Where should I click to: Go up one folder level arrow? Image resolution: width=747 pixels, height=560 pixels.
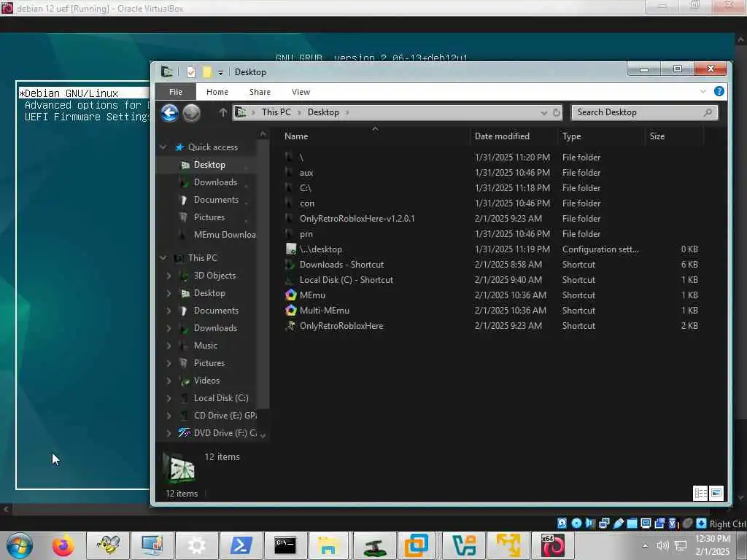tap(222, 112)
